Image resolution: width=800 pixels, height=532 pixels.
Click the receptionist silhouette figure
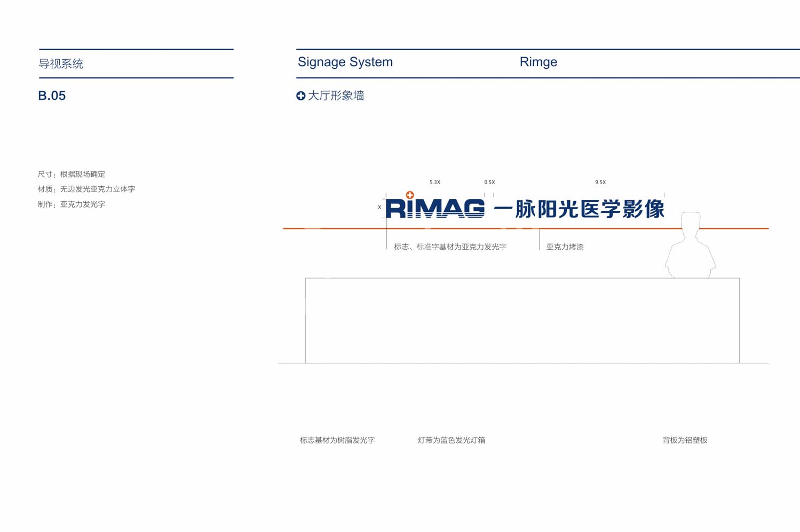point(690,245)
